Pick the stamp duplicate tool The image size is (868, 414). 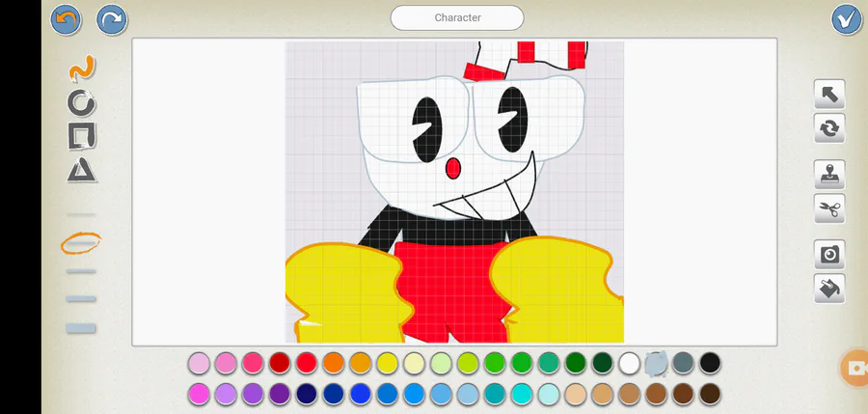click(x=829, y=175)
